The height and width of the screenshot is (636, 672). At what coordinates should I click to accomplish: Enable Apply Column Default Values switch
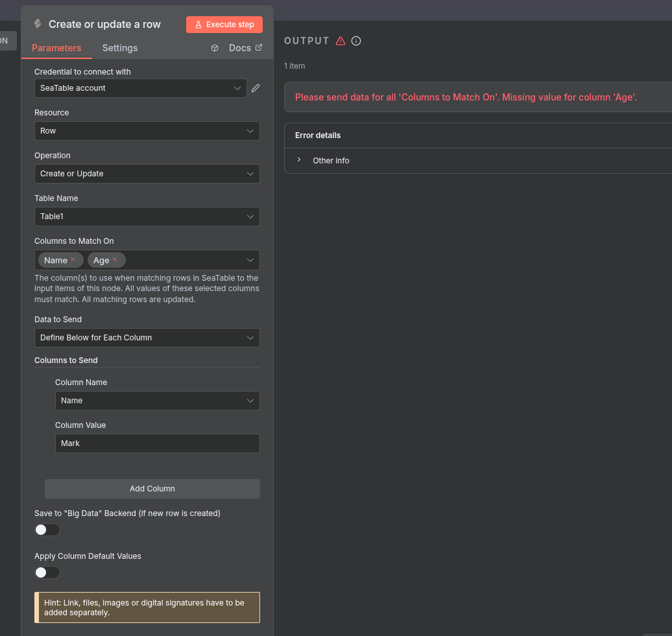tap(47, 572)
